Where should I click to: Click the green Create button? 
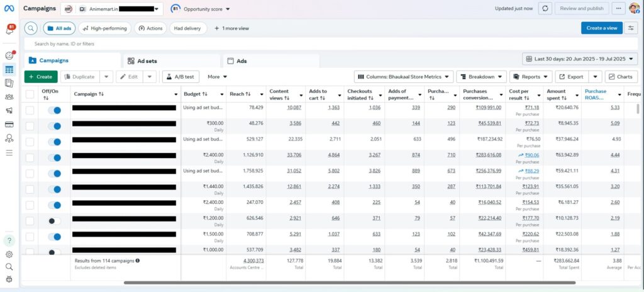tap(41, 77)
